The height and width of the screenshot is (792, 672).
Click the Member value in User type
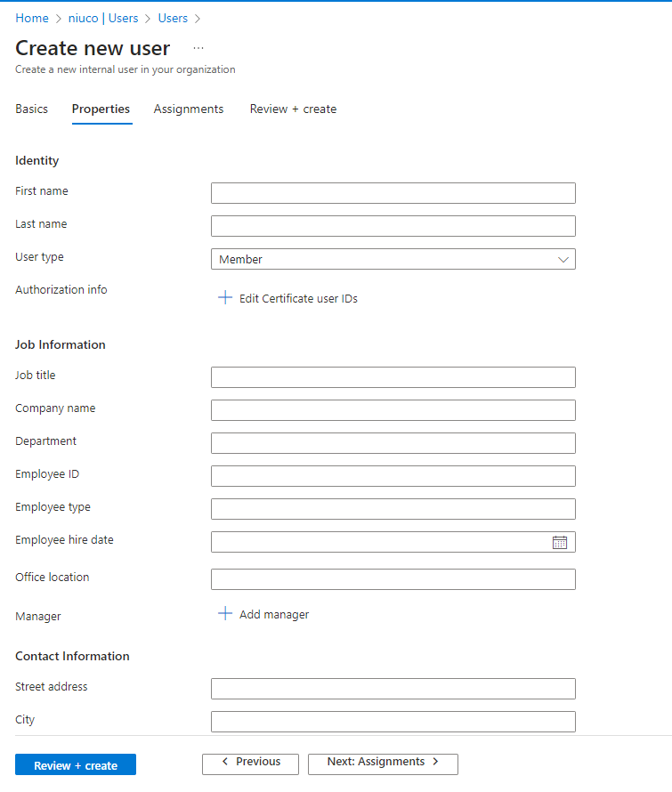[240, 259]
